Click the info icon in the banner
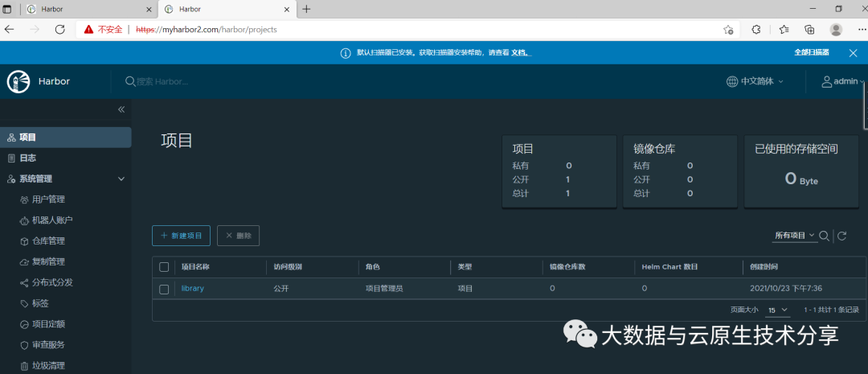 (346, 53)
